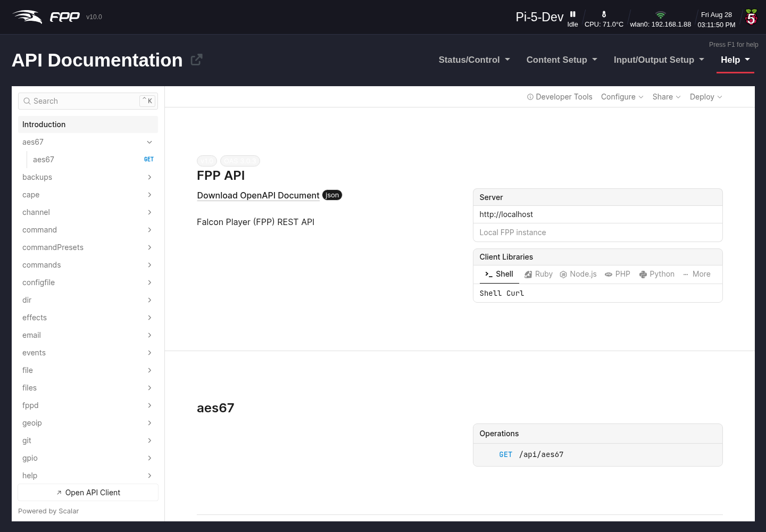Viewport: 766px width, 532px height.
Task: Open the Configure dropdown
Action: pos(622,97)
